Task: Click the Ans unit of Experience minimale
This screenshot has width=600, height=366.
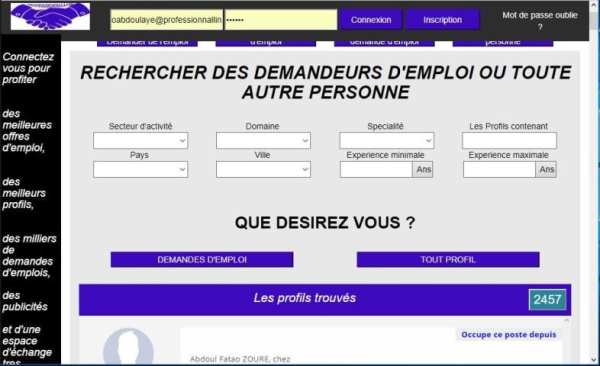Action: pyautogui.click(x=423, y=169)
